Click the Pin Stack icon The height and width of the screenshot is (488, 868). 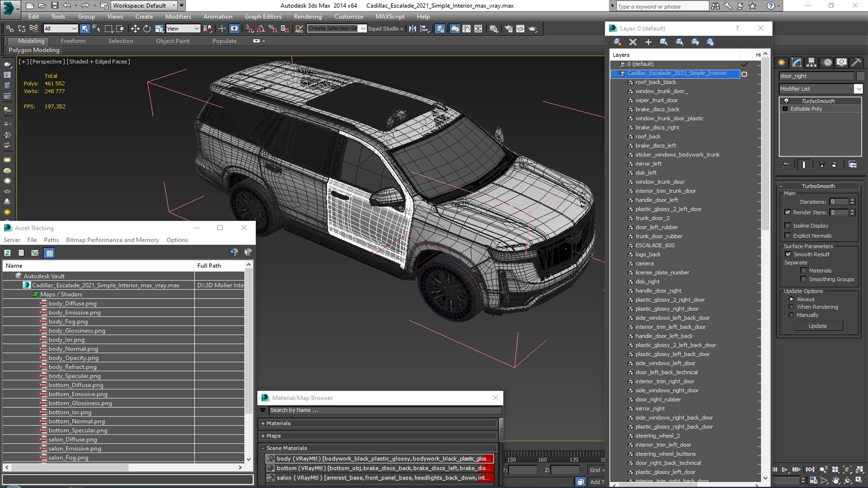click(x=786, y=164)
